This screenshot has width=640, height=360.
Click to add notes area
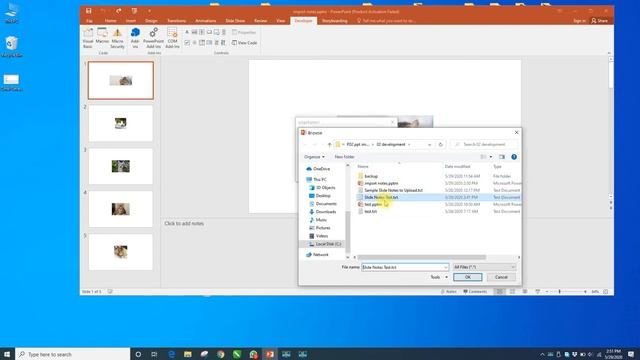point(184,223)
